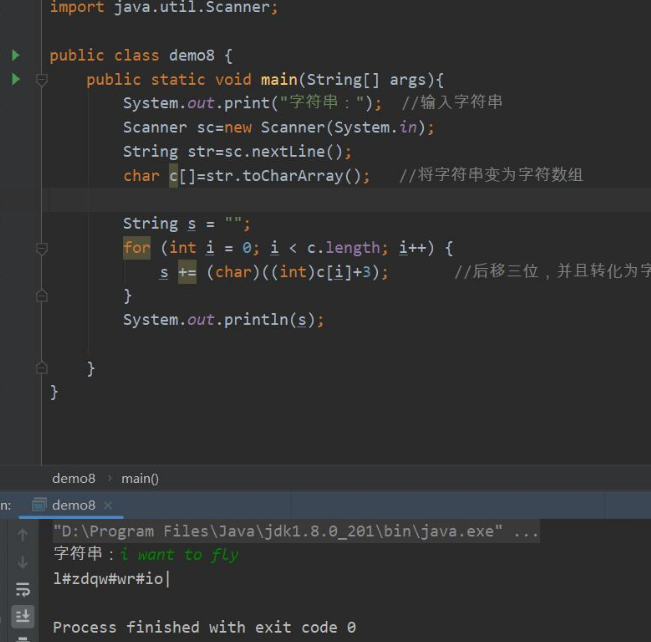Run main method using gutter arrow

(16, 79)
